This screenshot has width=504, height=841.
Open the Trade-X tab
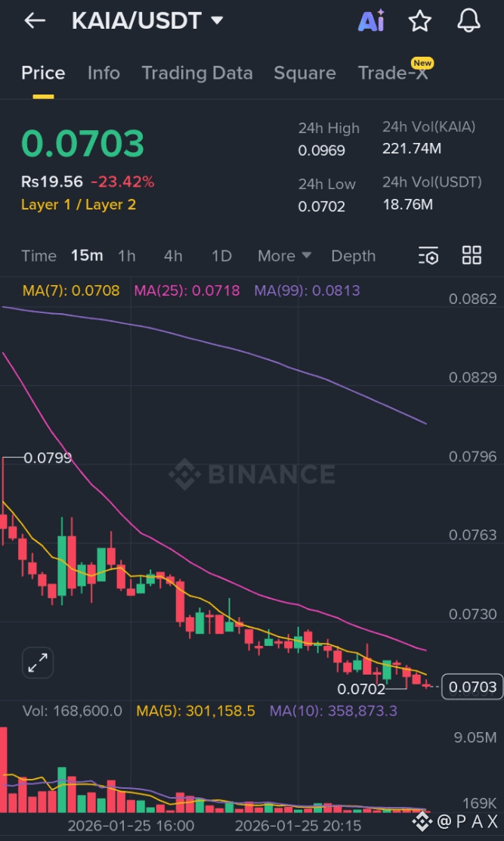[393, 73]
